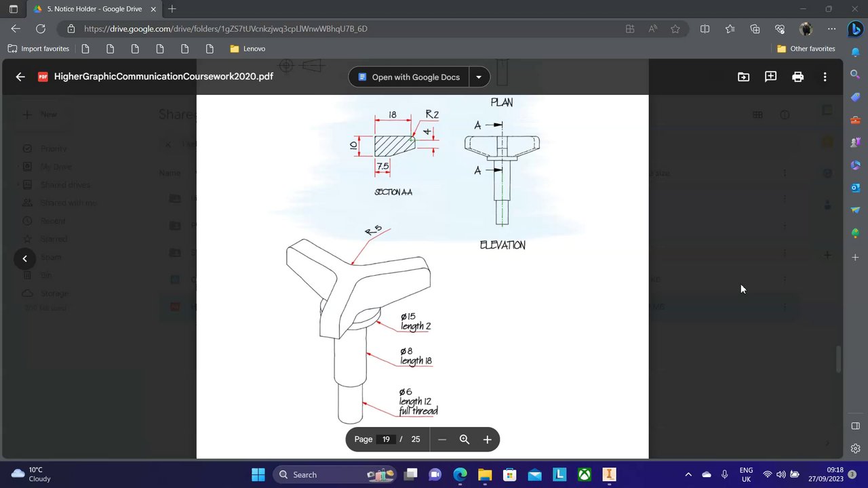Select the 5. Notice Holder - Google Drive tab
This screenshot has width=868, height=488.
click(x=95, y=9)
